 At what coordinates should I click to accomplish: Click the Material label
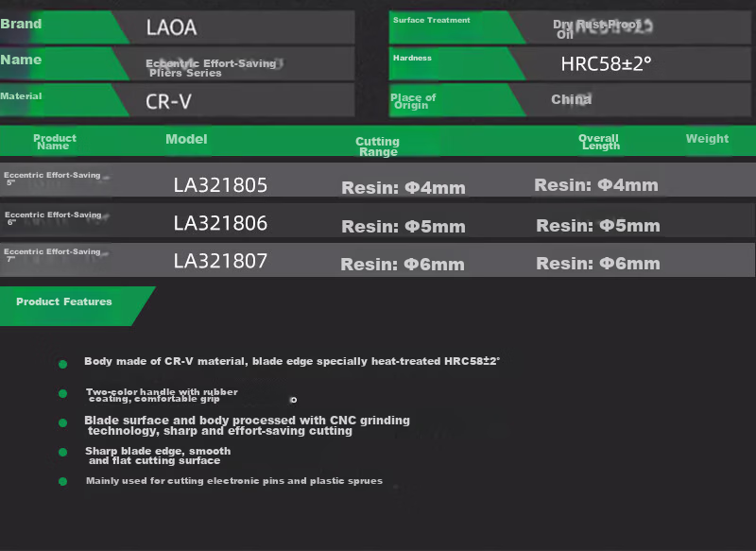point(21,96)
